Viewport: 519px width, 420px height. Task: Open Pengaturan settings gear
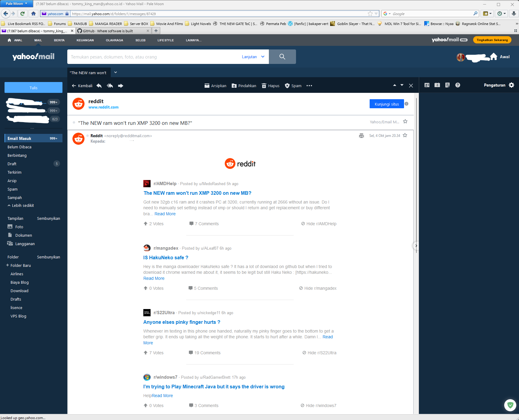coord(511,85)
